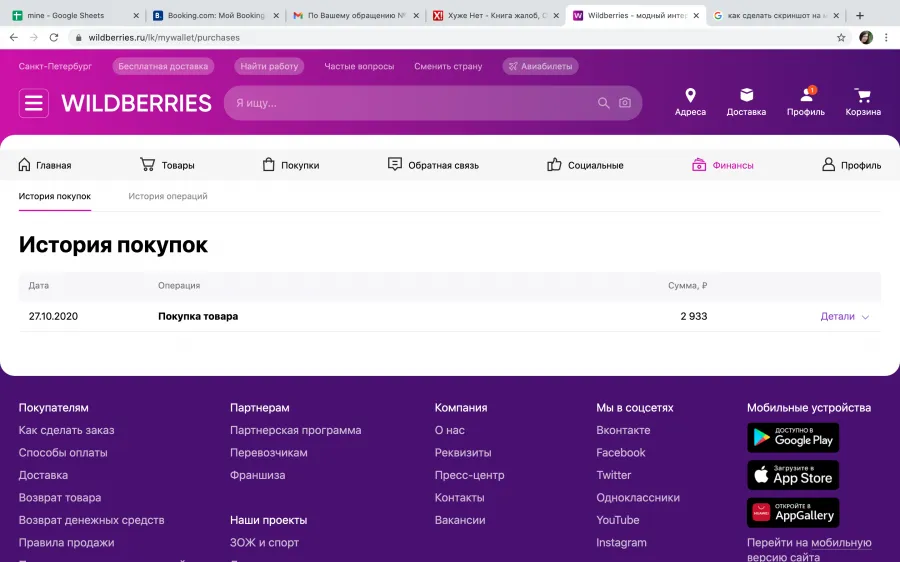Open YouTube social link
Image resolution: width=900 pixels, height=562 pixels.
[x=618, y=520]
